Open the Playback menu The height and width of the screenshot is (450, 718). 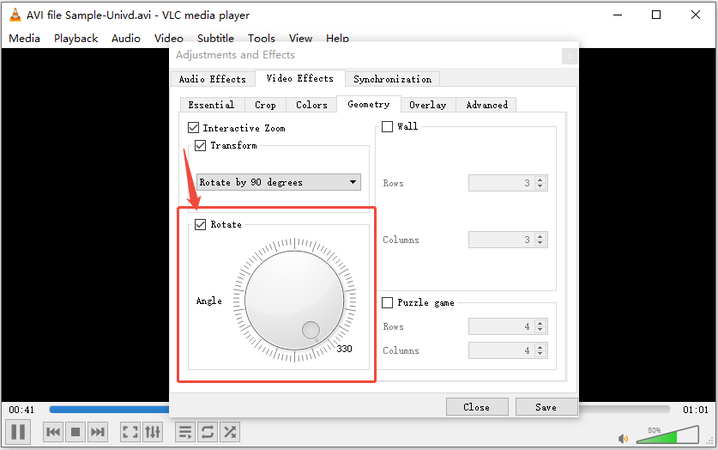coord(76,38)
